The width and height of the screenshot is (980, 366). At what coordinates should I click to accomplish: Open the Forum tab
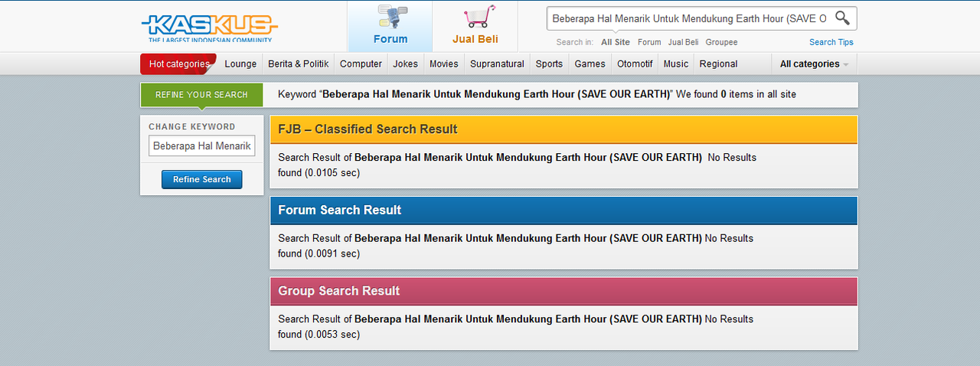(390, 26)
